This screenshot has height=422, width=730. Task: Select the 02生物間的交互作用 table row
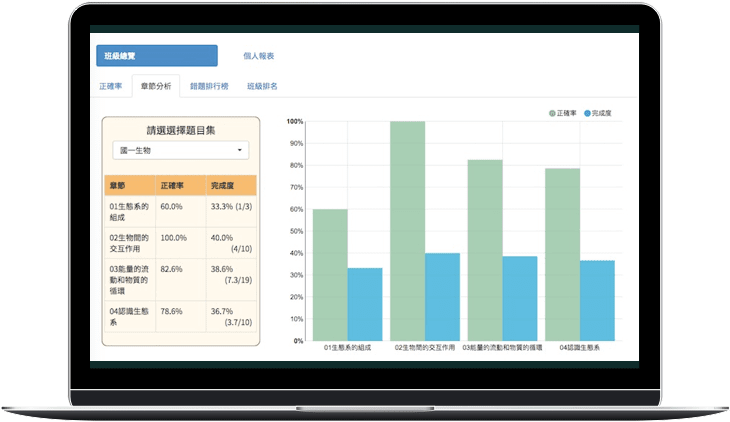(x=180, y=243)
